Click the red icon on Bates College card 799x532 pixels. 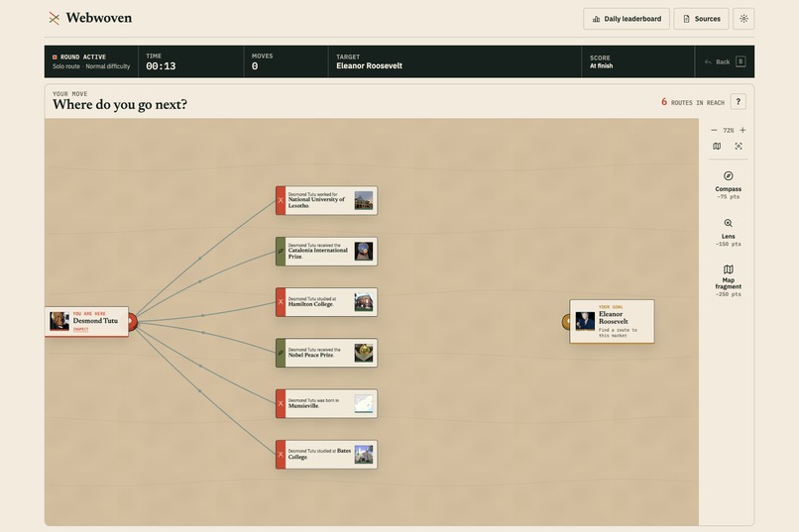(281, 455)
